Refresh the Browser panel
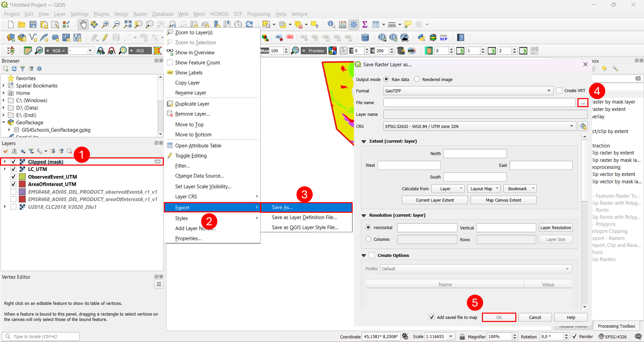 14,68
